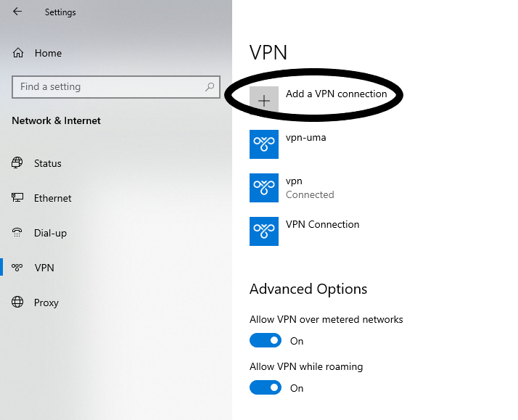Open the Dial-up settings page
The image size is (518, 420).
tap(50, 233)
